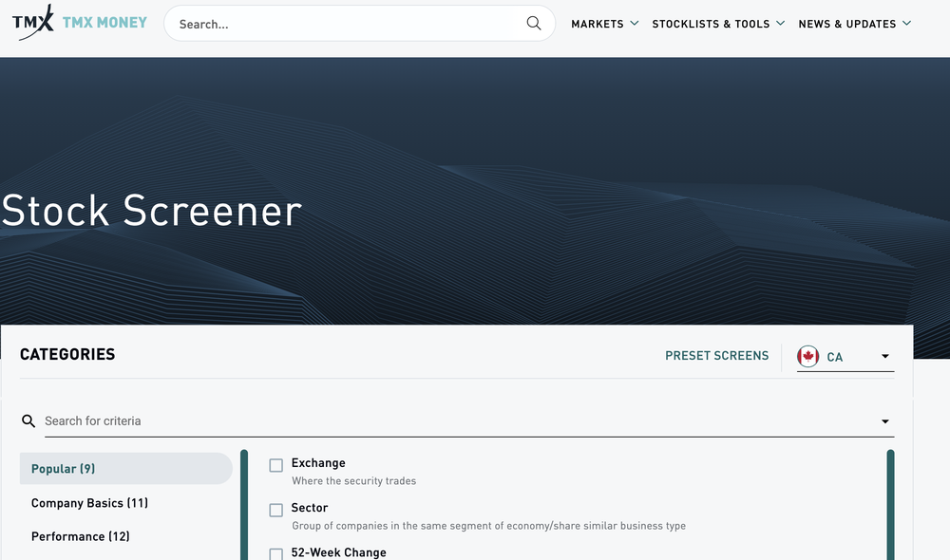Click the Stock Screener heading
Image resolution: width=950 pixels, height=560 pixels.
pos(151,211)
